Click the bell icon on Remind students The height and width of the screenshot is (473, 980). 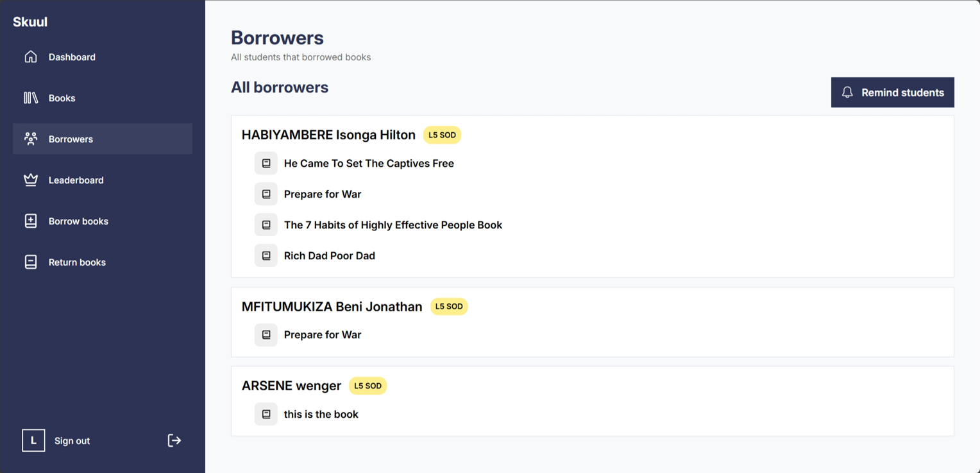tap(847, 92)
